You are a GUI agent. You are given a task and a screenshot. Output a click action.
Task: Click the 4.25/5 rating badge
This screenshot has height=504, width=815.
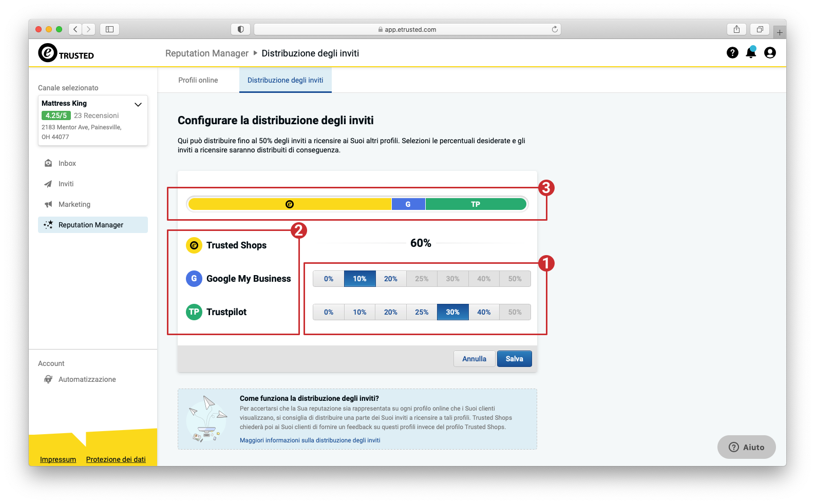pyautogui.click(x=56, y=115)
